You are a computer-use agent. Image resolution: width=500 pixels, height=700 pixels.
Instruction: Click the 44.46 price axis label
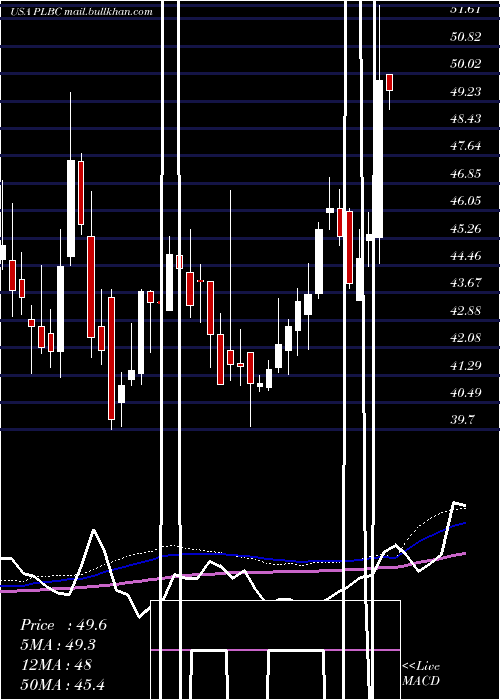click(466, 256)
